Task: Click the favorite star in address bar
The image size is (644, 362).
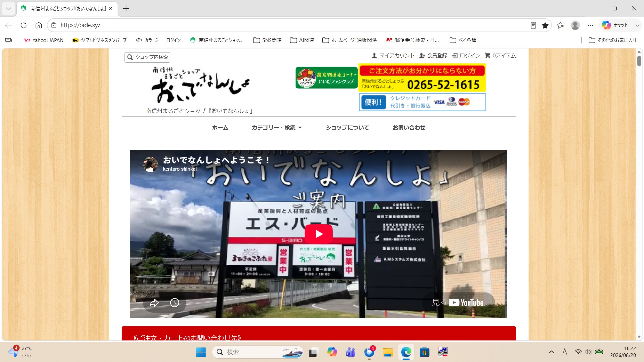Action: tap(545, 25)
